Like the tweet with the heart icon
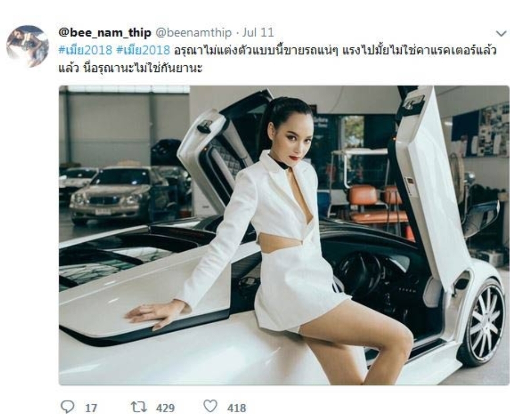 point(210,406)
